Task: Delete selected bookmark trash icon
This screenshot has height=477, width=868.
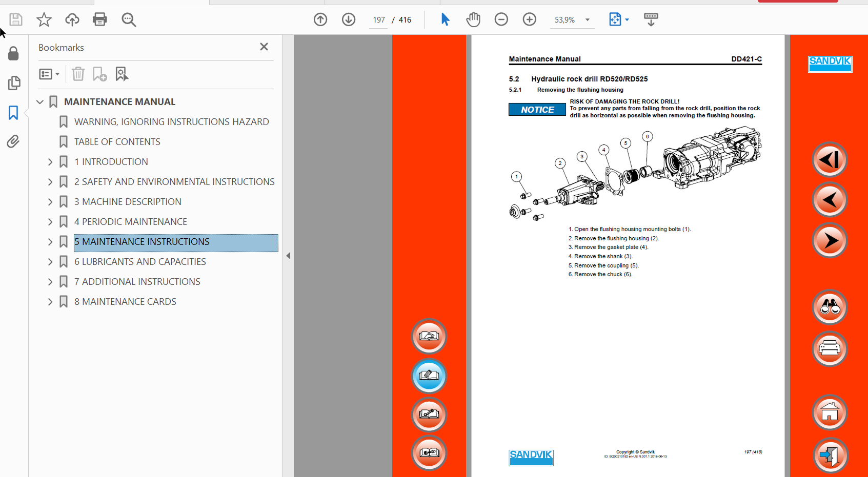Action: point(78,74)
